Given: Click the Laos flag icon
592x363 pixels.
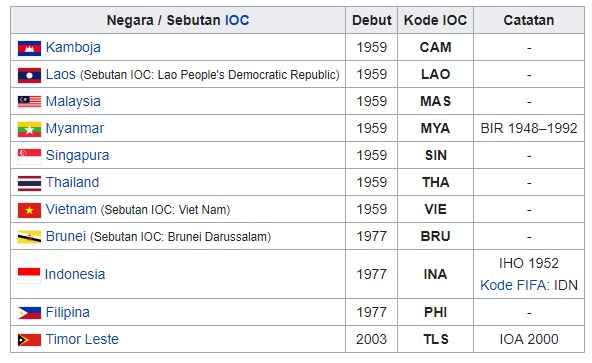Looking at the screenshot, I should pyautogui.click(x=29, y=76).
